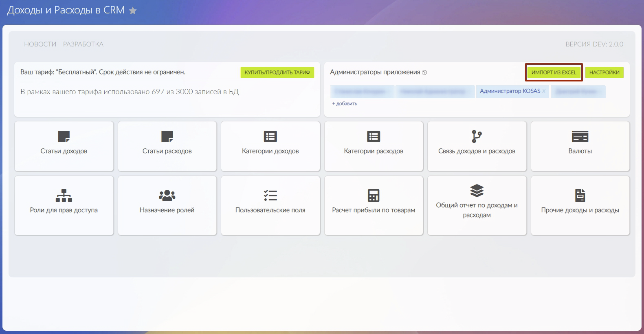Click the Доходы и Расходы в CRM title
Viewport: 644px width, 334px height.
66,10
